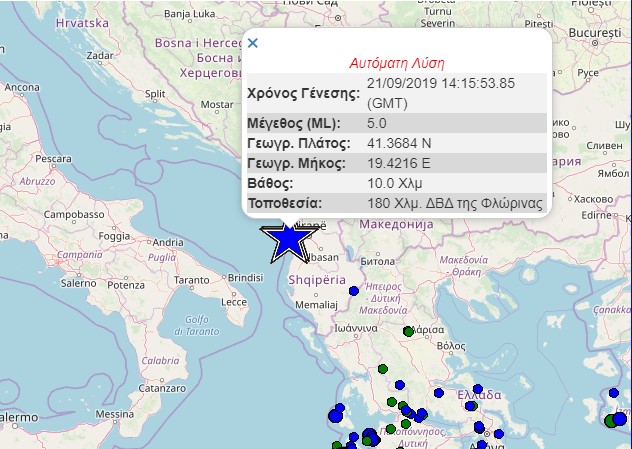Click the 'Salerno' city label
The image size is (632, 449).
pyautogui.click(x=78, y=283)
